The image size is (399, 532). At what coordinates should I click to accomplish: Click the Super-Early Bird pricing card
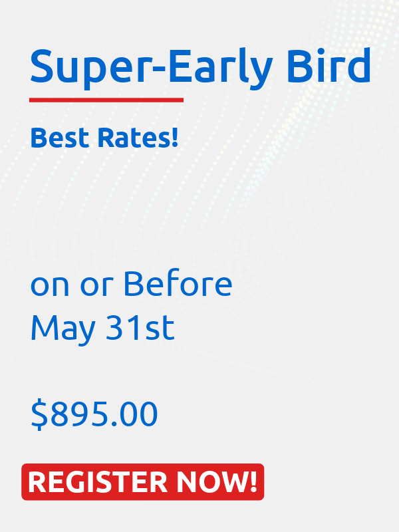click(199, 266)
